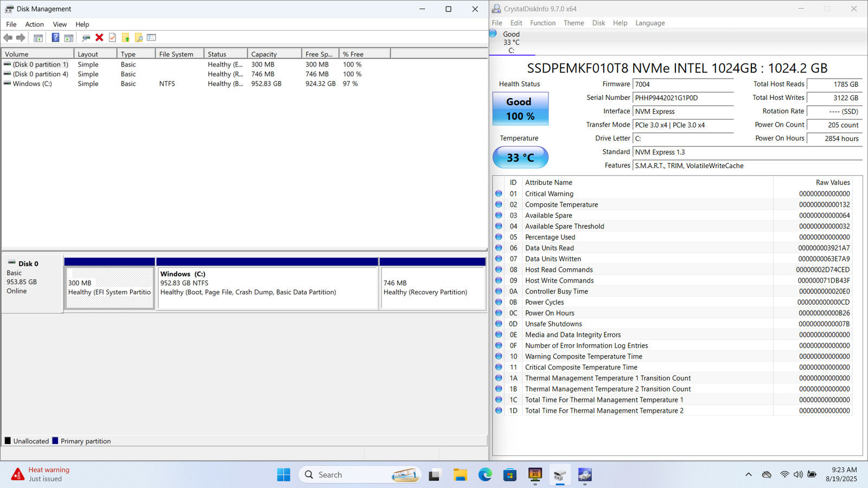Click the folder with magnifier toolbar icon

pyautogui.click(x=139, y=37)
